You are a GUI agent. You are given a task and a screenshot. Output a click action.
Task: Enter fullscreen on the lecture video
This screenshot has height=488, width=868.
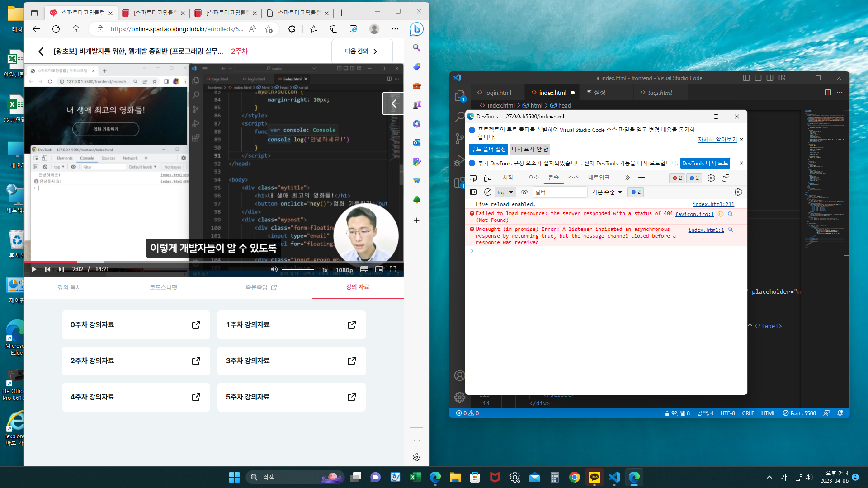point(393,269)
